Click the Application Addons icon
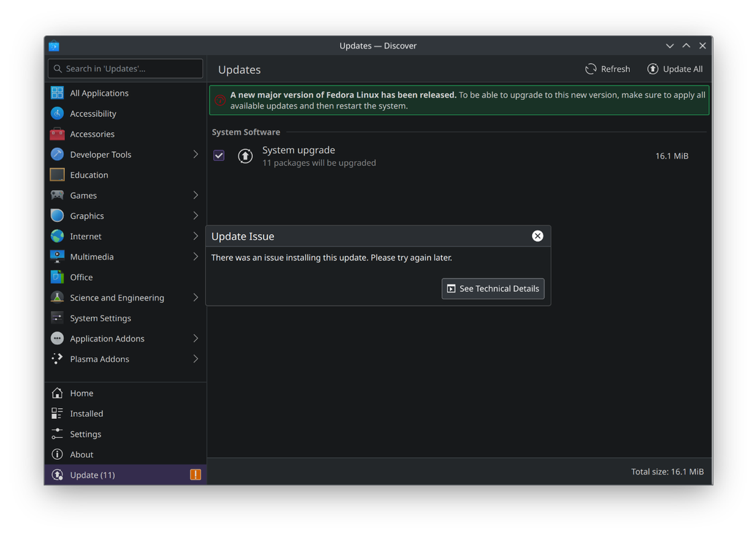The height and width of the screenshot is (537, 756). (x=57, y=338)
